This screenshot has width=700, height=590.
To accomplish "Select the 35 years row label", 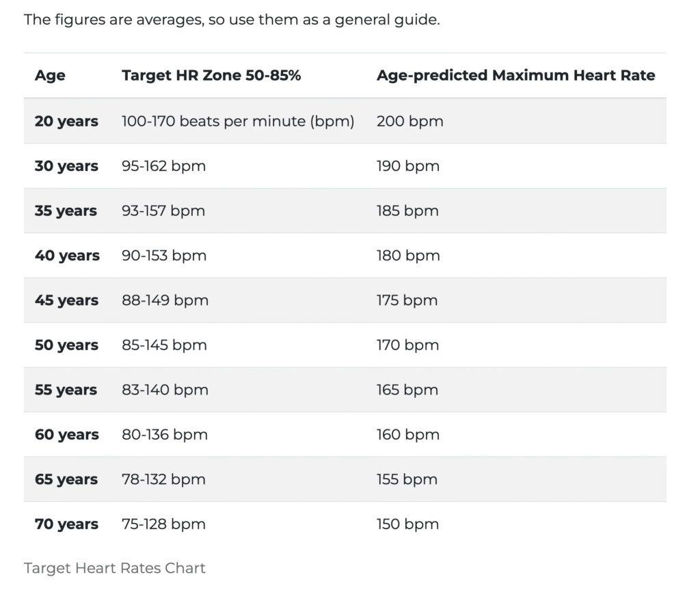I will (66, 211).
